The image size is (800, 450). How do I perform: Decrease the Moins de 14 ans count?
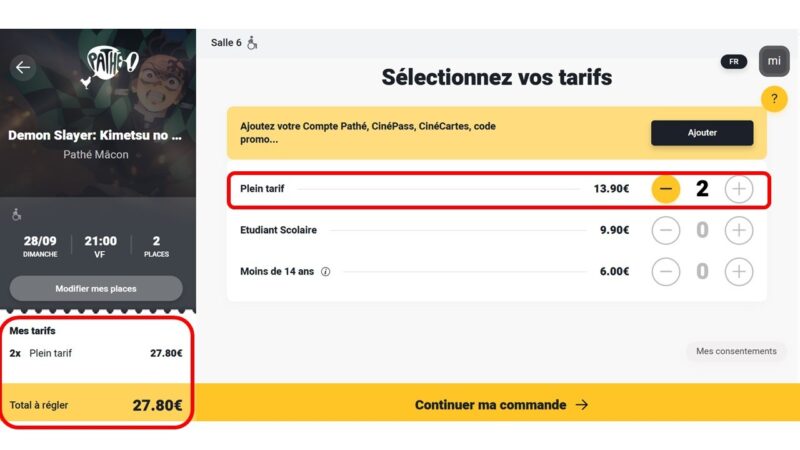point(666,271)
